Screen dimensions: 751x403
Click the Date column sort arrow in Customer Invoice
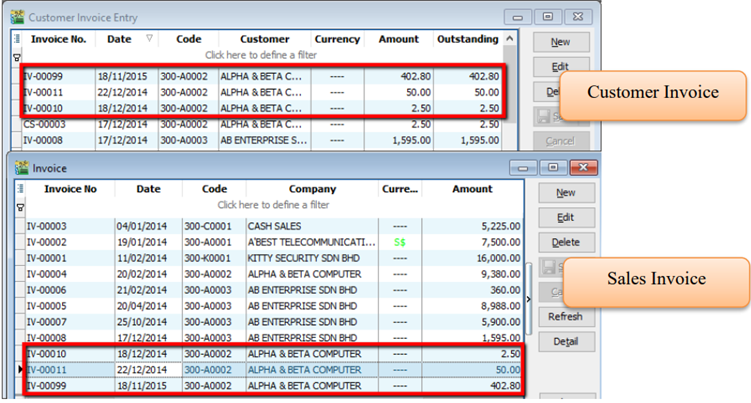pyautogui.click(x=150, y=39)
